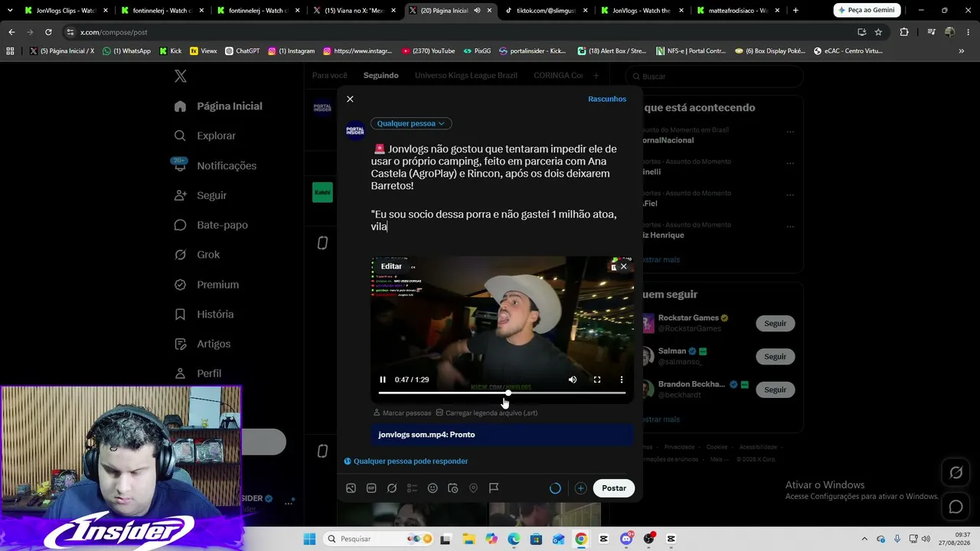Follow Brandon Beckhardt
Image resolution: width=980 pixels, height=551 pixels.
[x=775, y=390]
